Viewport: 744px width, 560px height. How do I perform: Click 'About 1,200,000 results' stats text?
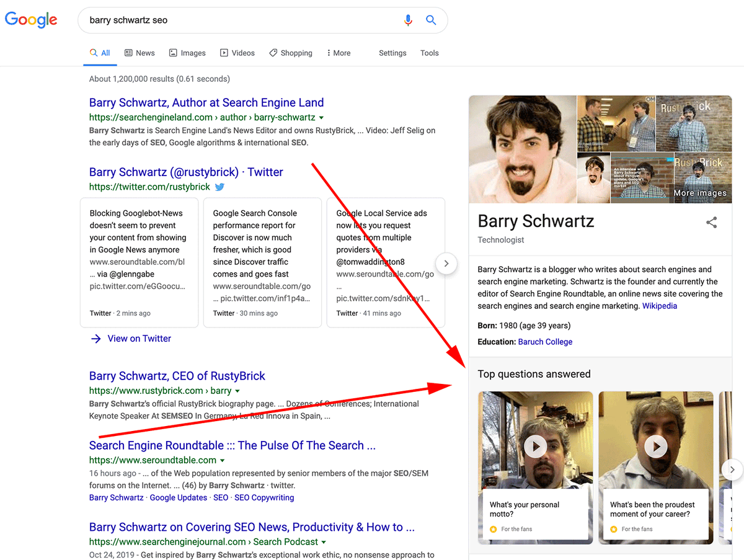159,79
